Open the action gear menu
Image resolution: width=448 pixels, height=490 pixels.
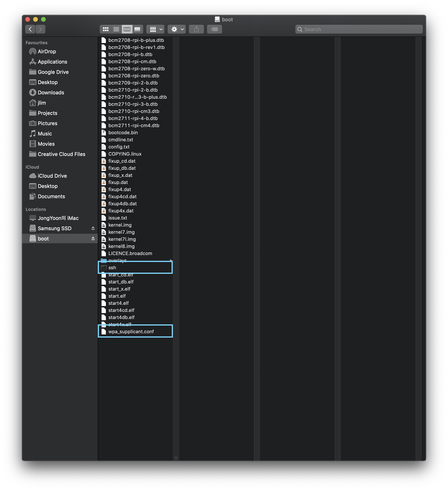pyautogui.click(x=177, y=29)
